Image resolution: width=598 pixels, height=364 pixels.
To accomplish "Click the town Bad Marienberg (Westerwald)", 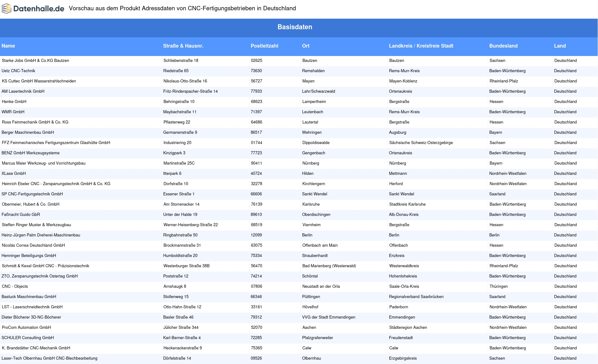I will (329, 266).
